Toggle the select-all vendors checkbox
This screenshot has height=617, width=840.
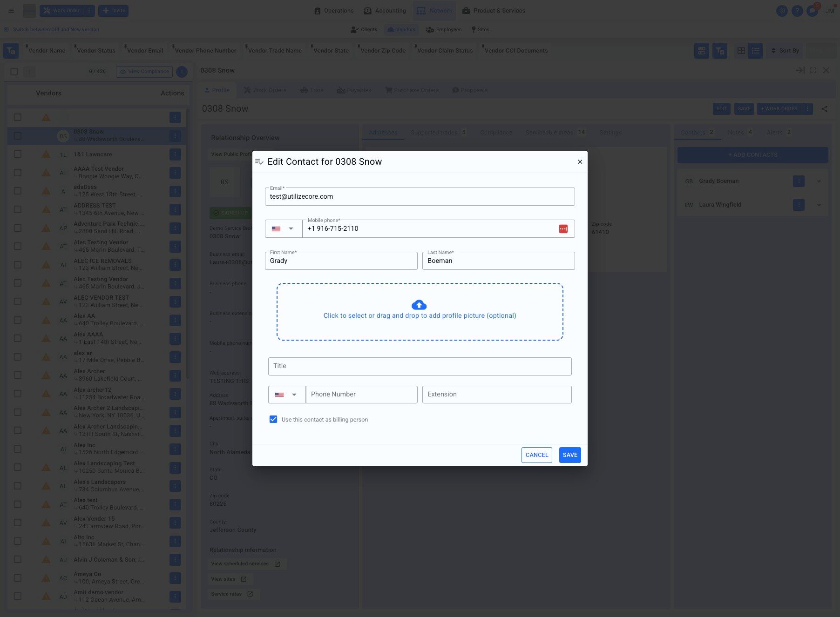pos(14,72)
